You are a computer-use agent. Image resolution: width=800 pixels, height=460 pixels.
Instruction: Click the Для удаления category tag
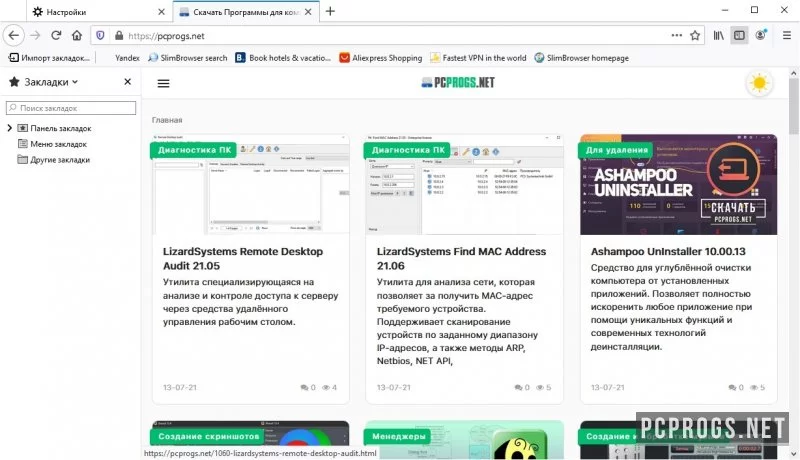click(616, 150)
